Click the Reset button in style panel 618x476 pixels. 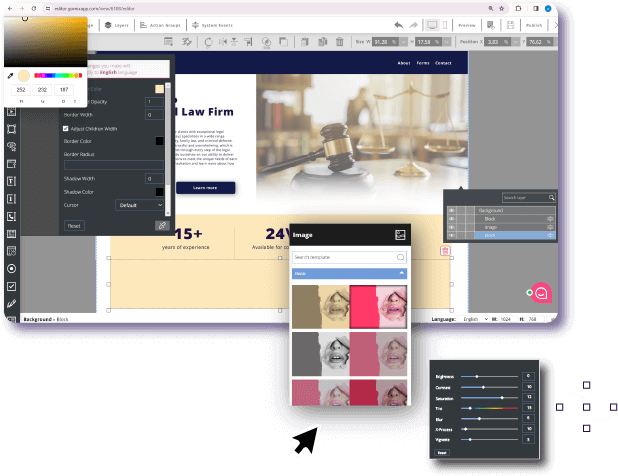tap(75, 226)
